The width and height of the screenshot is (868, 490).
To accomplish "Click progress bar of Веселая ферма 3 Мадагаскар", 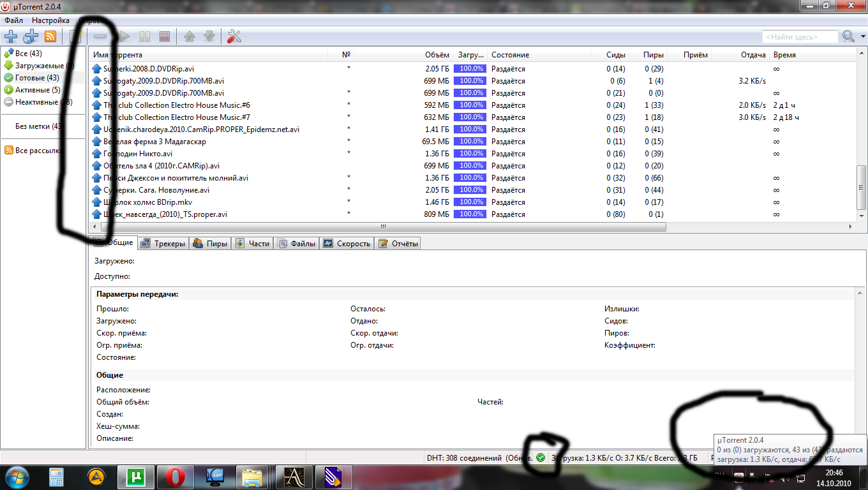I will click(x=470, y=142).
